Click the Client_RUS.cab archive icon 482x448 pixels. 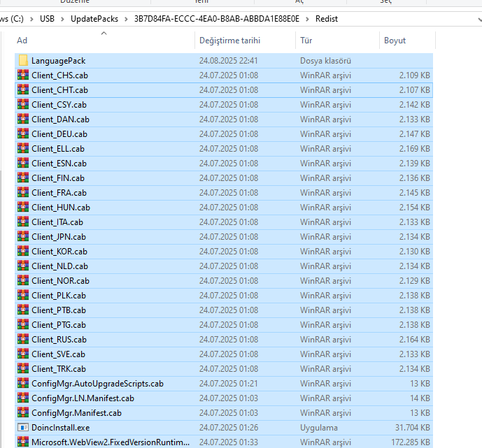(23, 339)
